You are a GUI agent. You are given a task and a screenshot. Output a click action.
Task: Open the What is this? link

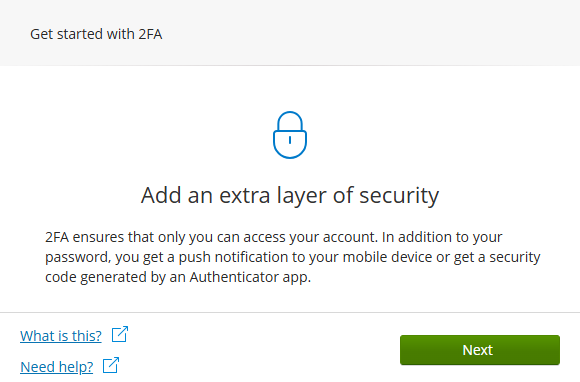tap(61, 336)
